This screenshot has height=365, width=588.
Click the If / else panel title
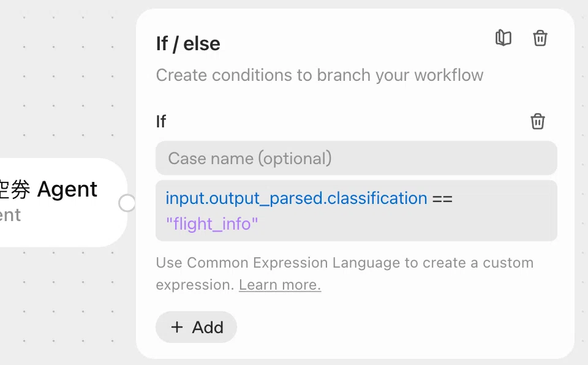tap(188, 43)
